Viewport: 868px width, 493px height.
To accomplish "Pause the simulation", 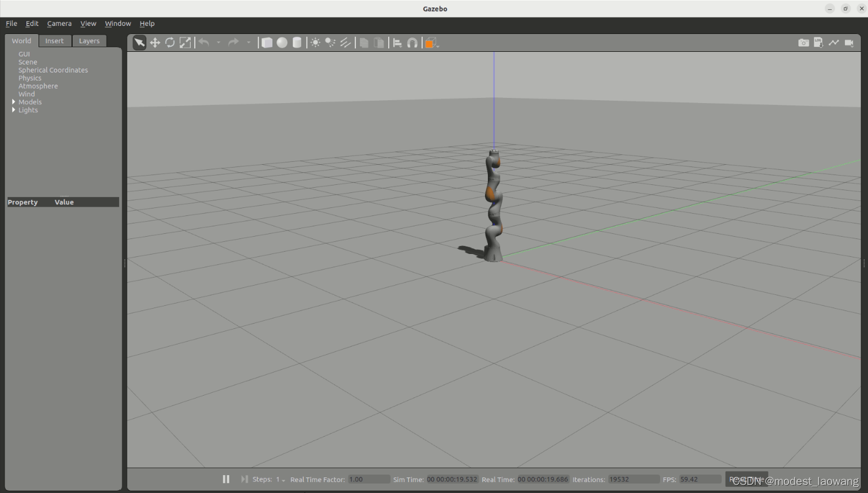I will tap(226, 479).
